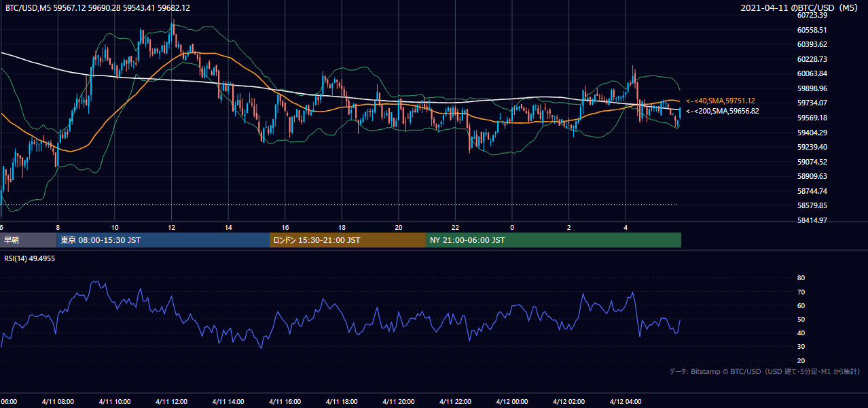868x408 pixels.
Task: Click price axis label 58744.74
Action: point(812,191)
